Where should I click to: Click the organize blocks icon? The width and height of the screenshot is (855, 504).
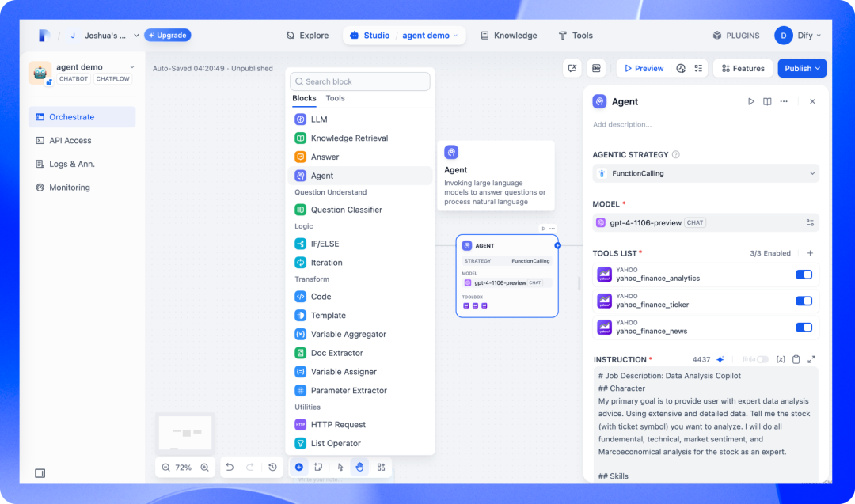[x=381, y=467]
